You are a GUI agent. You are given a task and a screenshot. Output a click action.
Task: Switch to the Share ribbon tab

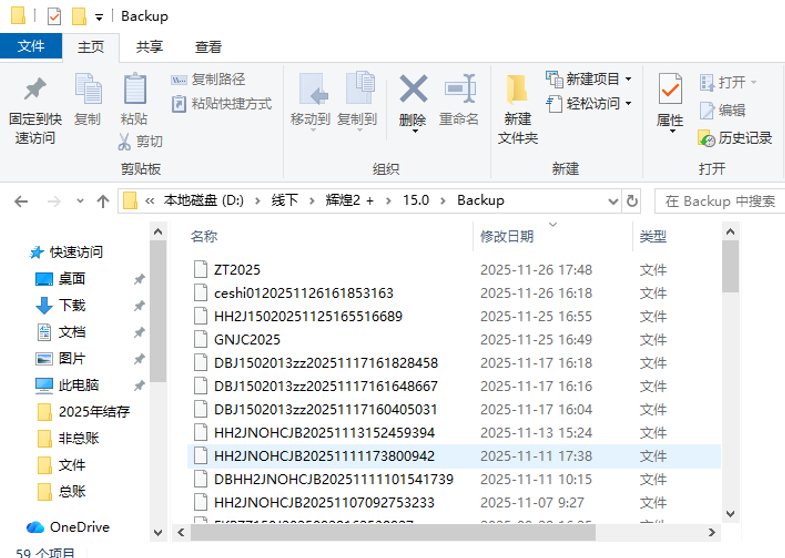[x=150, y=46]
